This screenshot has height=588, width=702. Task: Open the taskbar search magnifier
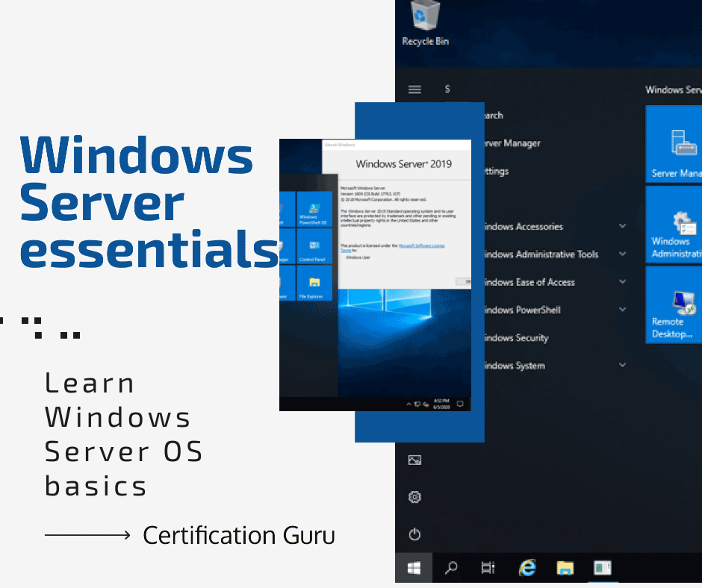point(451,568)
